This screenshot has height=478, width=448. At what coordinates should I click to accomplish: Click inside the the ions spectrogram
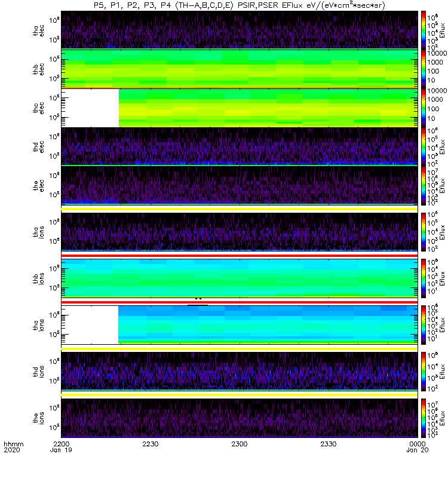[240, 418]
